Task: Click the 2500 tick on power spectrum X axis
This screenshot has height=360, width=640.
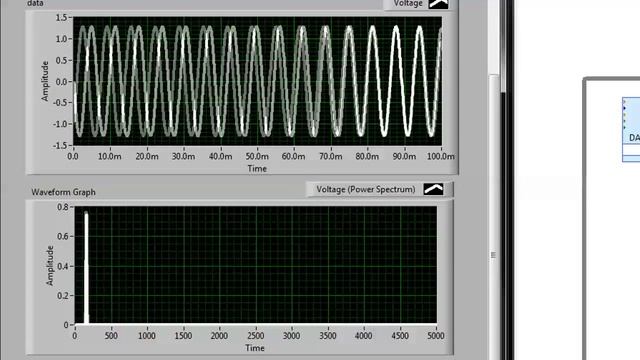Action: 256,336
